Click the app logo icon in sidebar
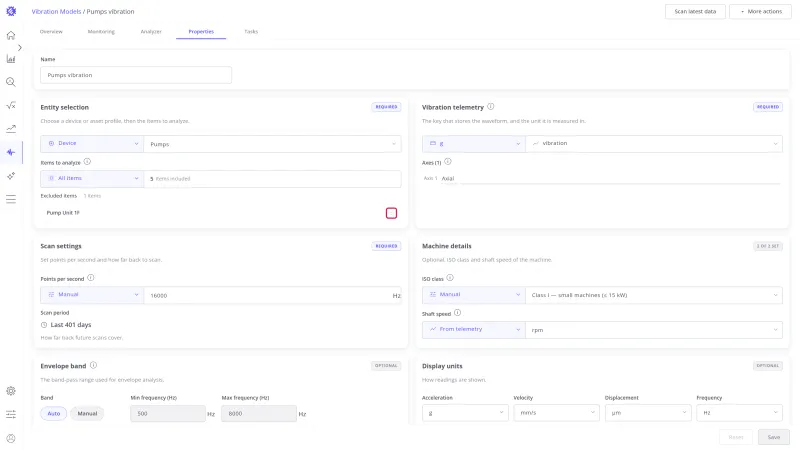800x450 pixels. pyautogui.click(x=11, y=11)
